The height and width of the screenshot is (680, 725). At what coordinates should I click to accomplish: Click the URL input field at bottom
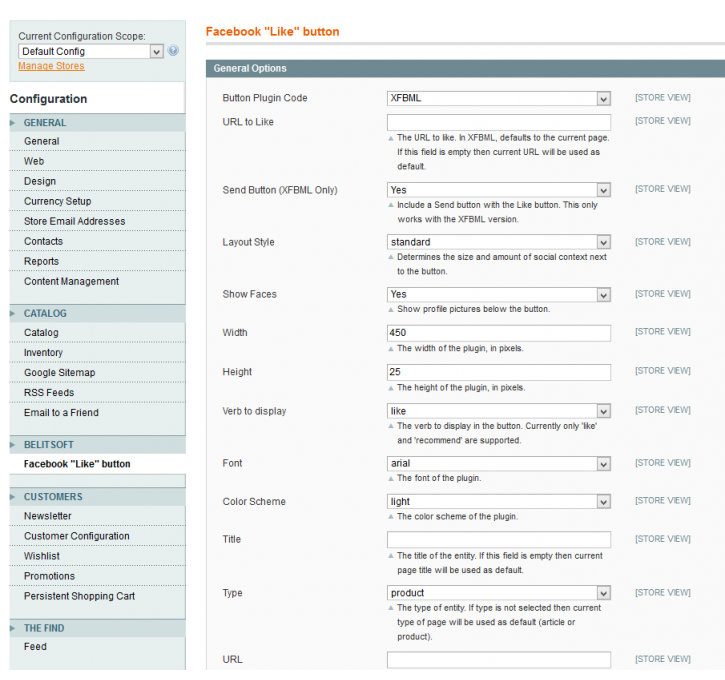point(498,660)
